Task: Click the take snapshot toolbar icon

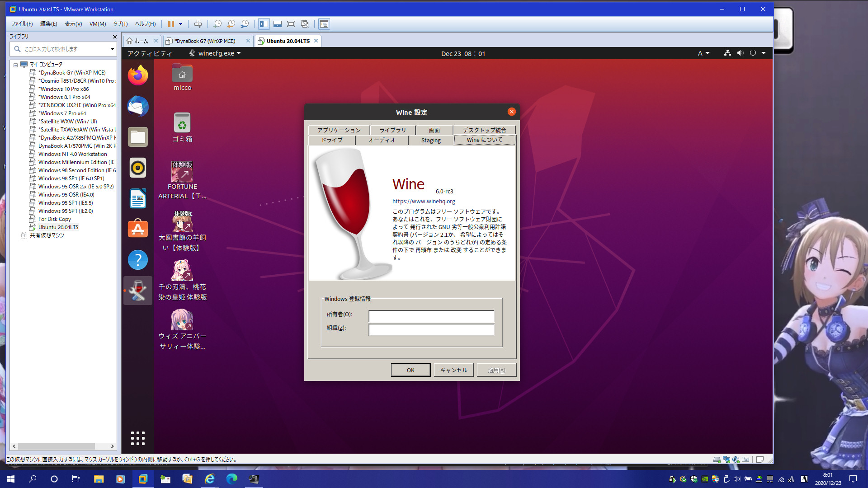Action: [x=217, y=24]
